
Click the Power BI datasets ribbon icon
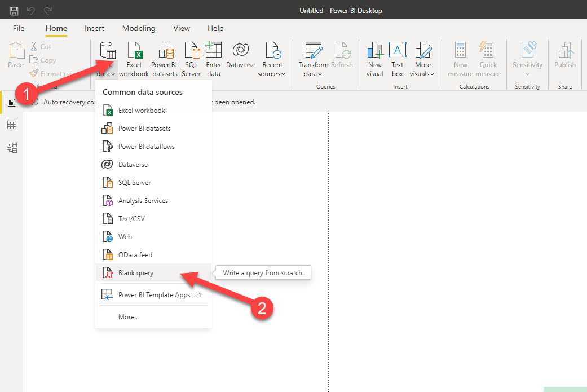pyautogui.click(x=166, y=50)
